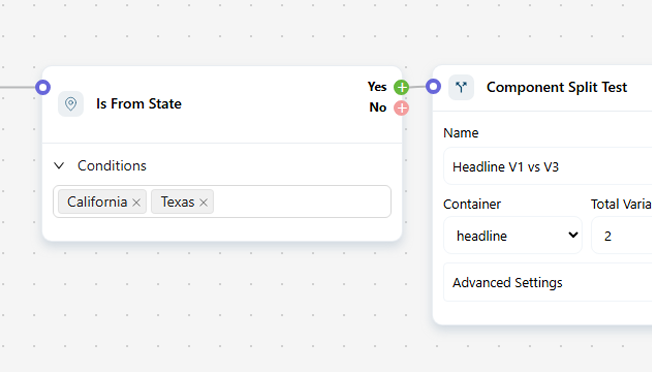Click the Component Split Test node title
Screen dimensions: 652x372
[x=557, y=87]
